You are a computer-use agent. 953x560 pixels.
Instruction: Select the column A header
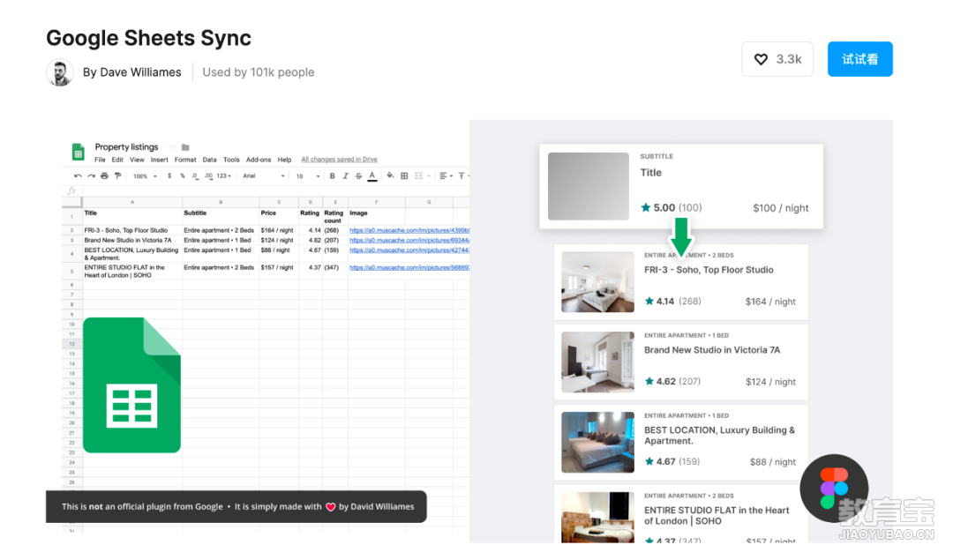pos(132,202)
